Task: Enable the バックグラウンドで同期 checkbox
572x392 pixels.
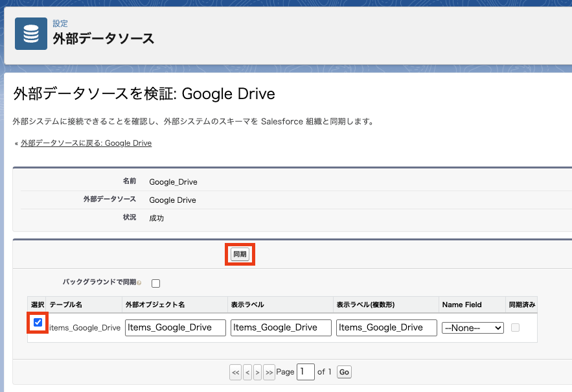Action: [155, 283]
